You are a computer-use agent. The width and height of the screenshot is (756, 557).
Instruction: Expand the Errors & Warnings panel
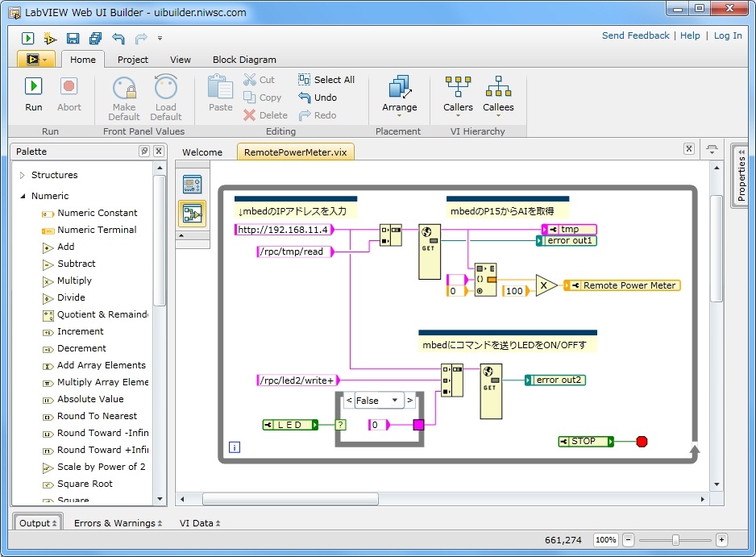(118, 523)
